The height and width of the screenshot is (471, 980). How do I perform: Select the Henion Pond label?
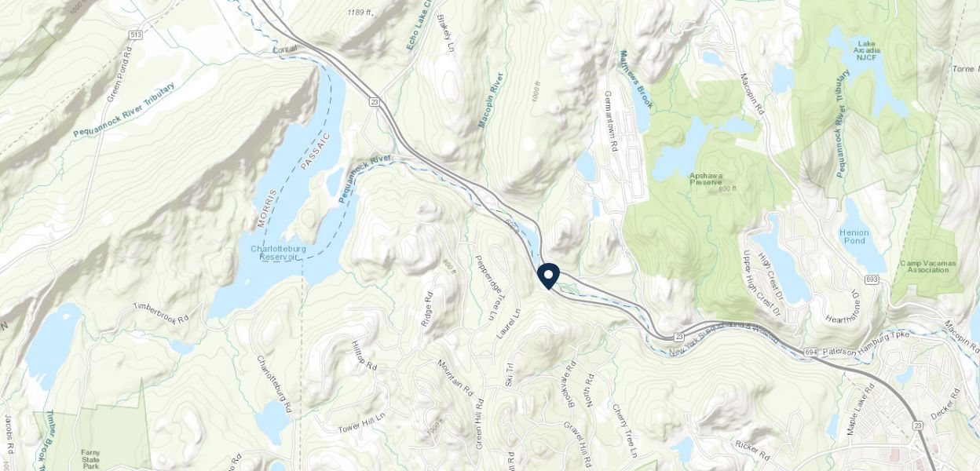click(x=854, y=236)
